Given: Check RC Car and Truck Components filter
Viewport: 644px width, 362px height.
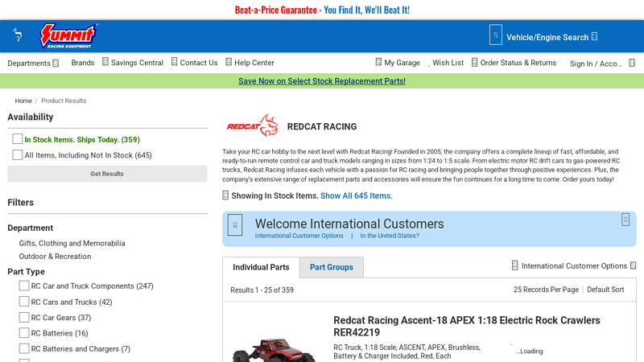Looking at the screenshot, I should (x=24, y=286).
